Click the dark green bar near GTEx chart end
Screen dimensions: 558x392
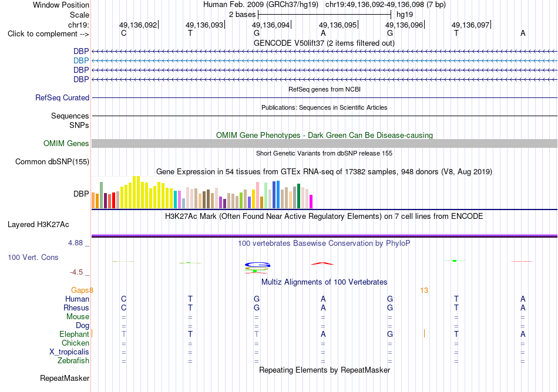(x=298, y=196)
